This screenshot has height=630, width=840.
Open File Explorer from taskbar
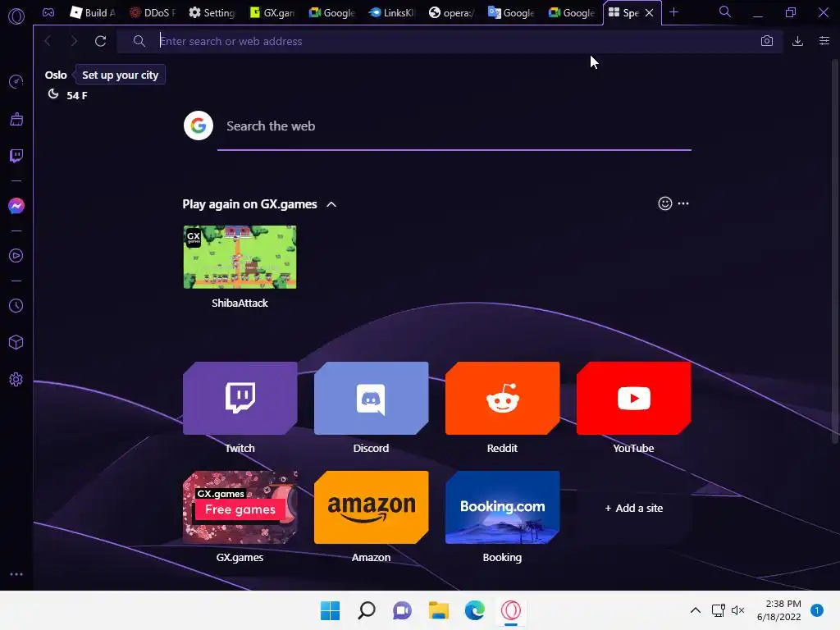439,610
